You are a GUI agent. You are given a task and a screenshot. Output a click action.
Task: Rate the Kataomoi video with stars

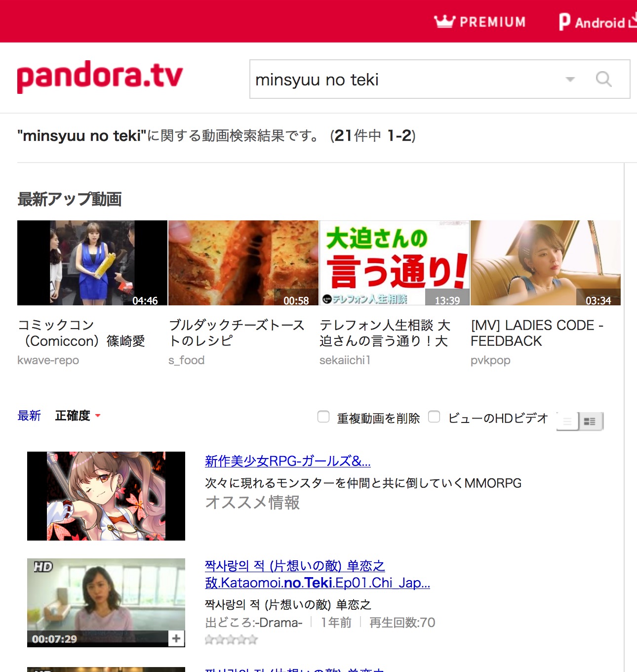point(231,640)
